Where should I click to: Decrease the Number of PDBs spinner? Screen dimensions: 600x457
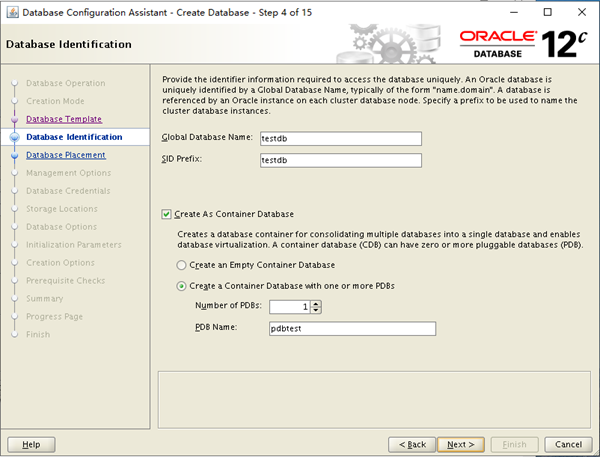click(x=316, y=310)
